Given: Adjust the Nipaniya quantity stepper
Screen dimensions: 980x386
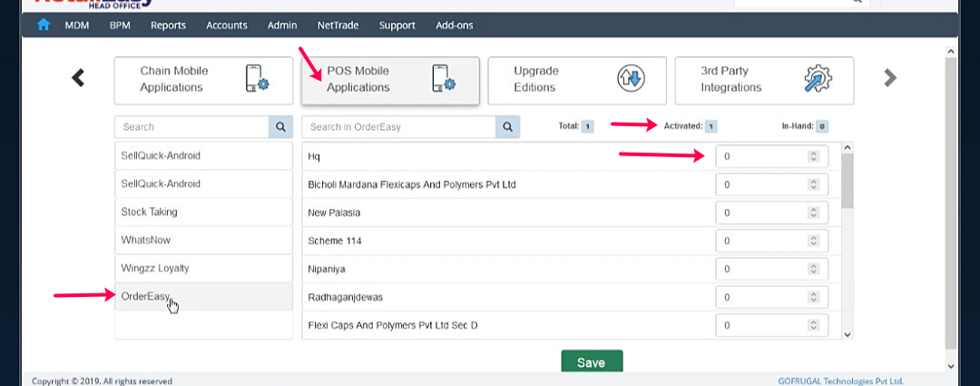Looking at the screenshot, I should (813, 269).
